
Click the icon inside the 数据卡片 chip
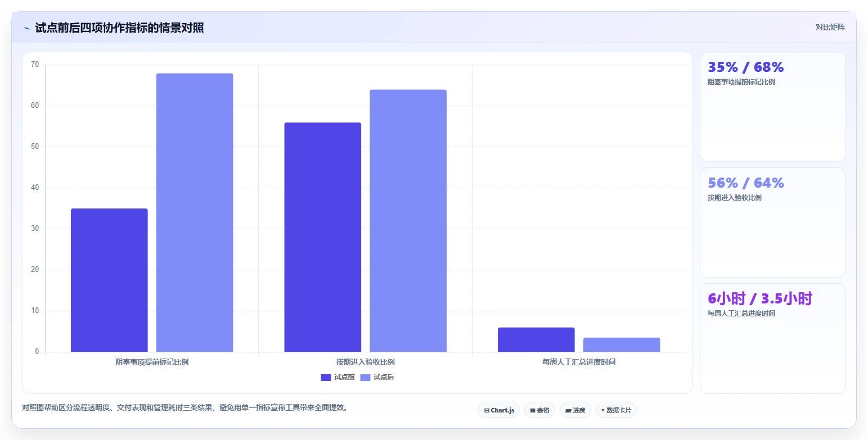tap(603, 410)
